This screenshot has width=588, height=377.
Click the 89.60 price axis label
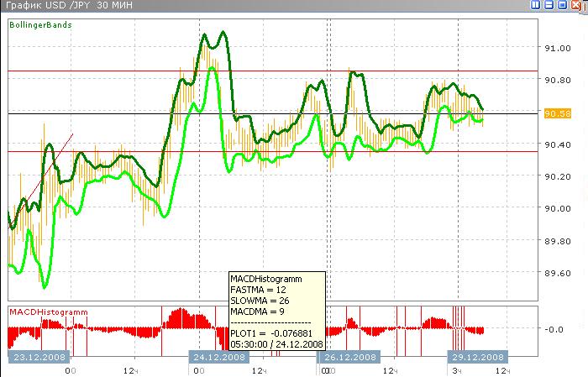(557, 273)
